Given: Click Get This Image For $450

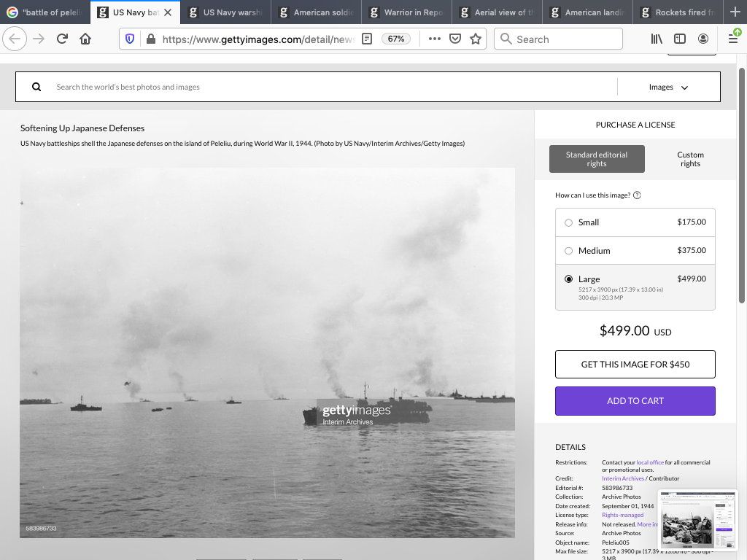Looking at the screenshot, I should tap(635, 365).
